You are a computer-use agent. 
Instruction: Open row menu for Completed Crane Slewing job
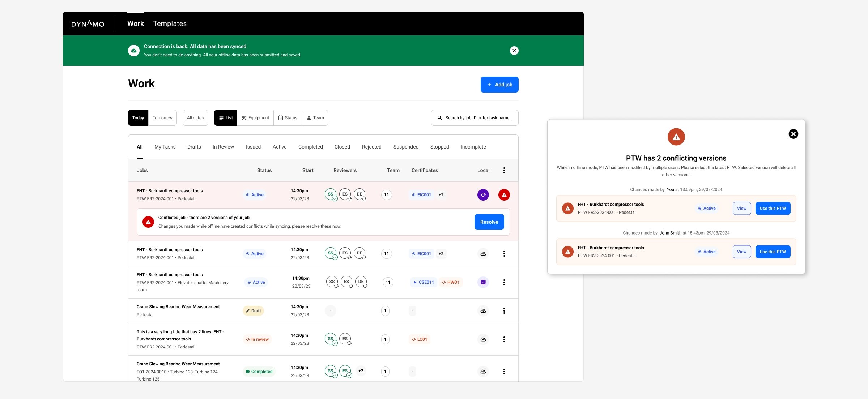click(x=504, y=372)
